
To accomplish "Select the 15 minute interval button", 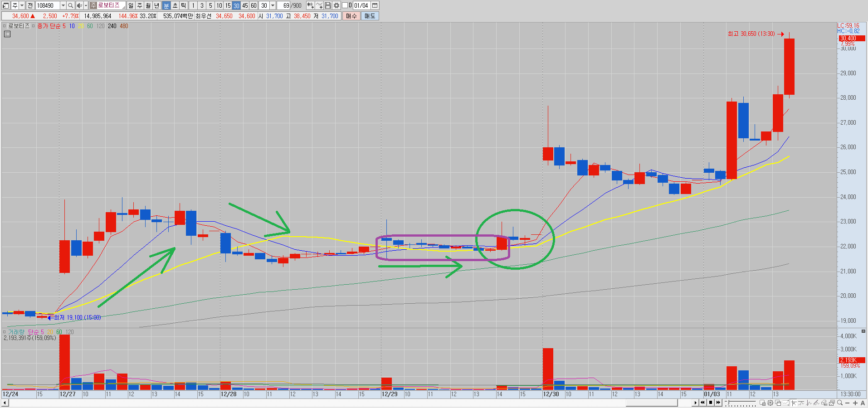I will pyautogui.click(x=228, y=5).
